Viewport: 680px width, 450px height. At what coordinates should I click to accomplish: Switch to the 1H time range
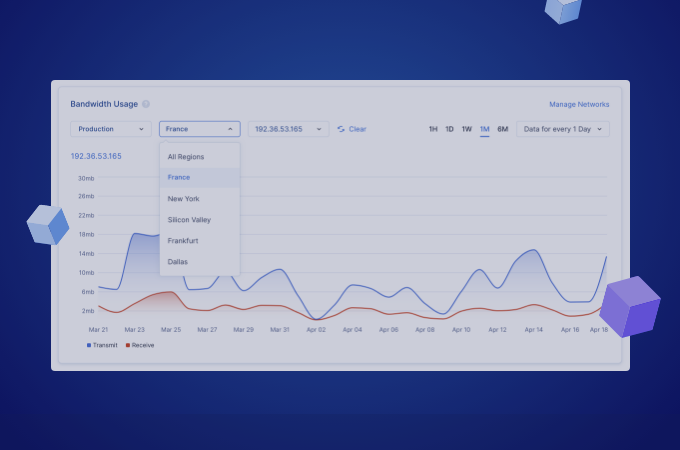pyautogui.click(x=433, y=129)
